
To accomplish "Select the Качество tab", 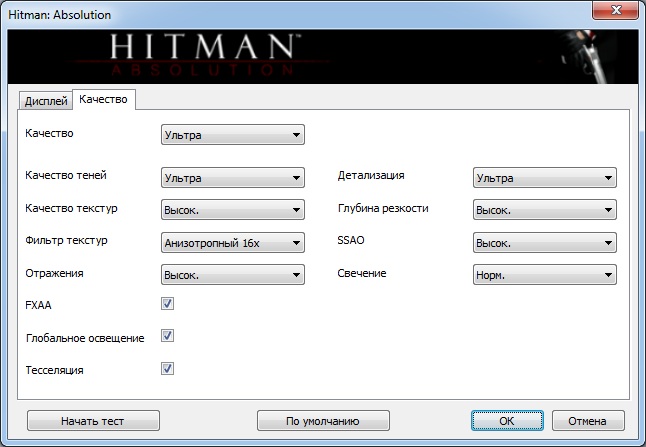I will coord(103,99).
